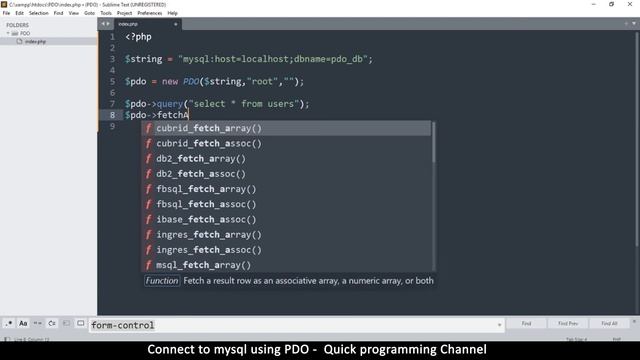Choose ibase_fetch_assoc() suggestion
640x360 pixels.
pos(286,219)
